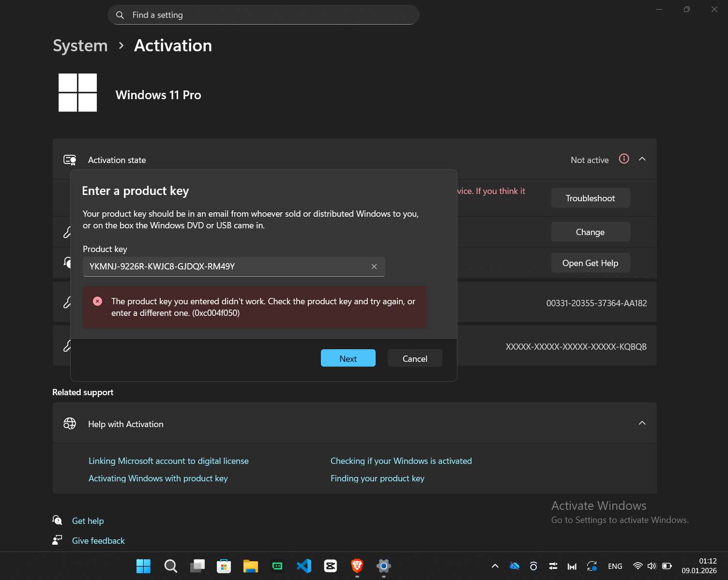The width and height of the screenshot is (728, 580).
Task: Click the masked product key ending KQBQB
Action: point(576,347)
